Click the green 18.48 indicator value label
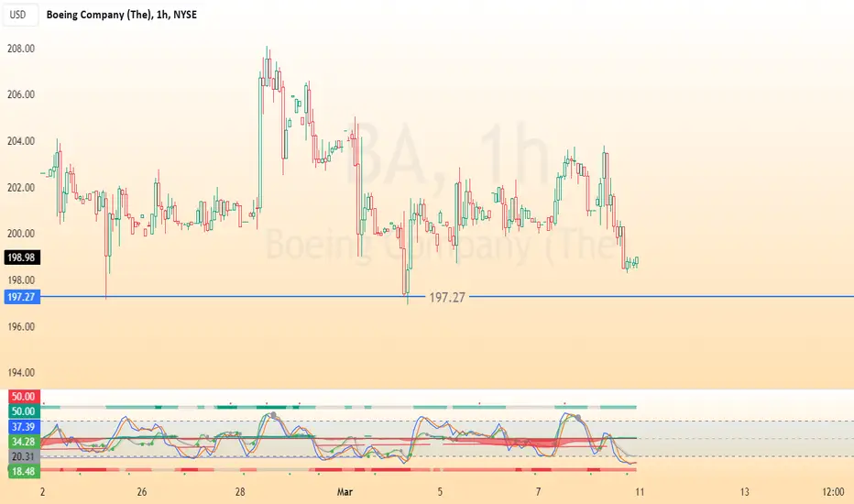Viewport: 854px width, 504px height. (x=24, y=471)
